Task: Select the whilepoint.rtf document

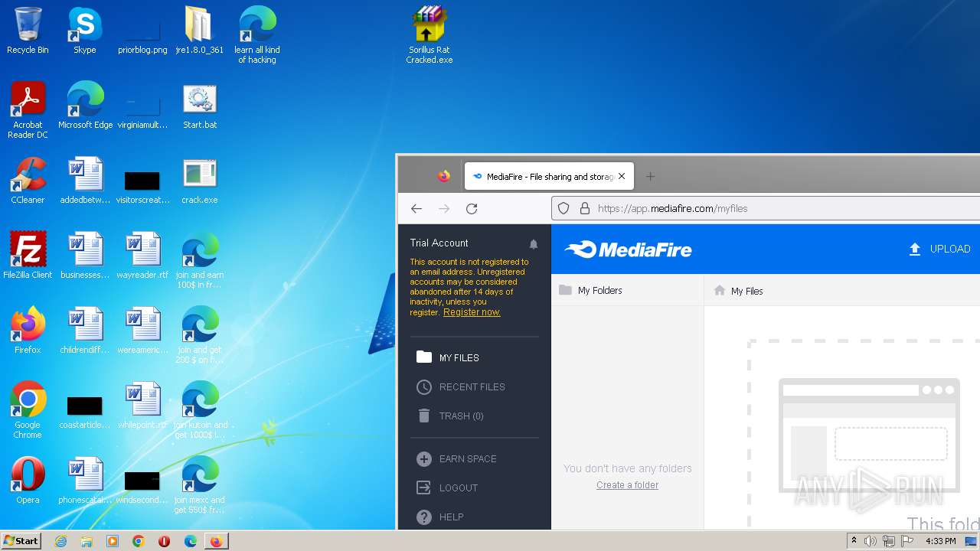Action: pyautogui.click(x=142, y=406)
